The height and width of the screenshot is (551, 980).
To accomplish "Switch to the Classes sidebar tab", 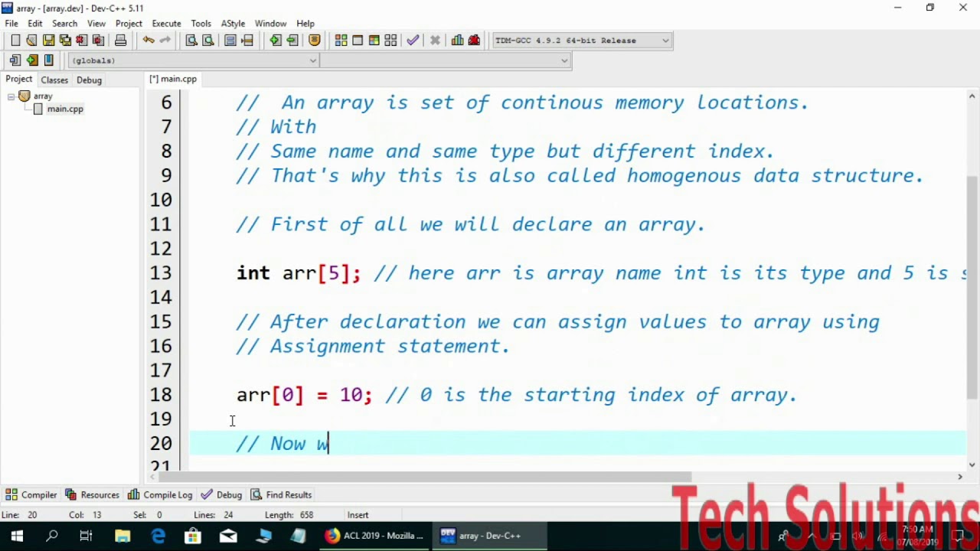I will pyautogui.click(x=54, y=80).
